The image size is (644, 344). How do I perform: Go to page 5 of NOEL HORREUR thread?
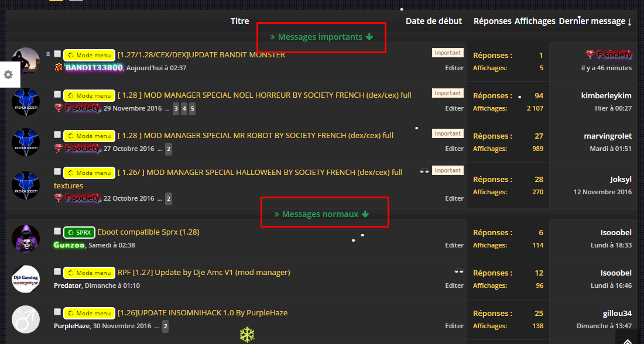pos(192,109)
